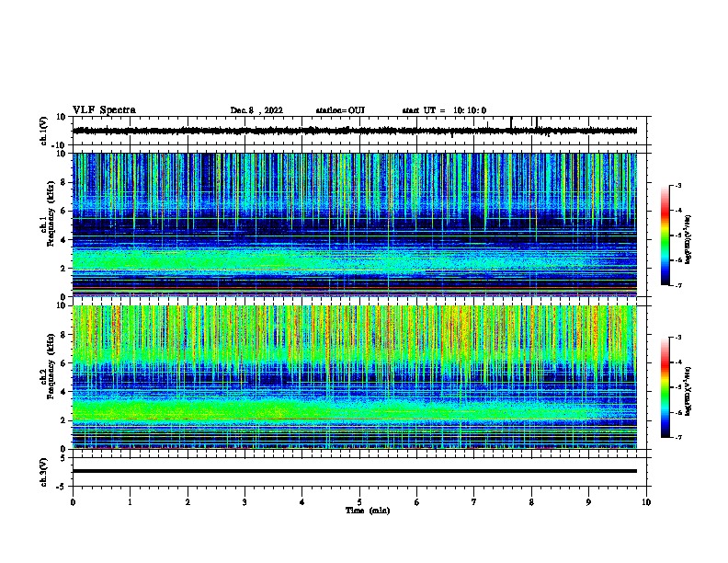This screenshot has height=563, width=728.
Task: Click "-3" label on ch.2 color bar
Action: pos(678,338)
